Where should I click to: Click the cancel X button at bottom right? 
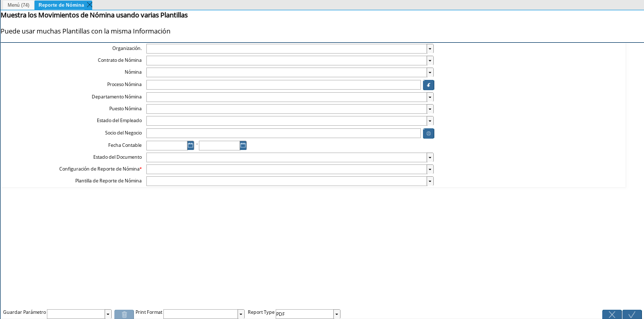612,314
